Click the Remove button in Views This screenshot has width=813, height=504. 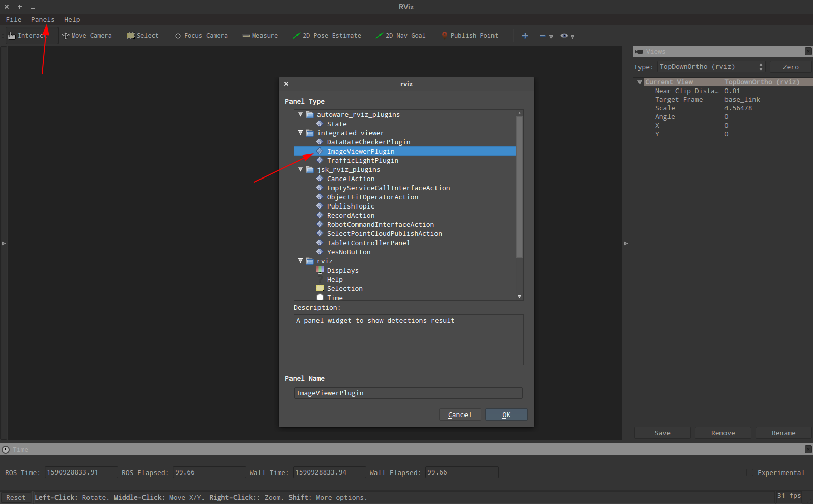click(x=723, y=433)
